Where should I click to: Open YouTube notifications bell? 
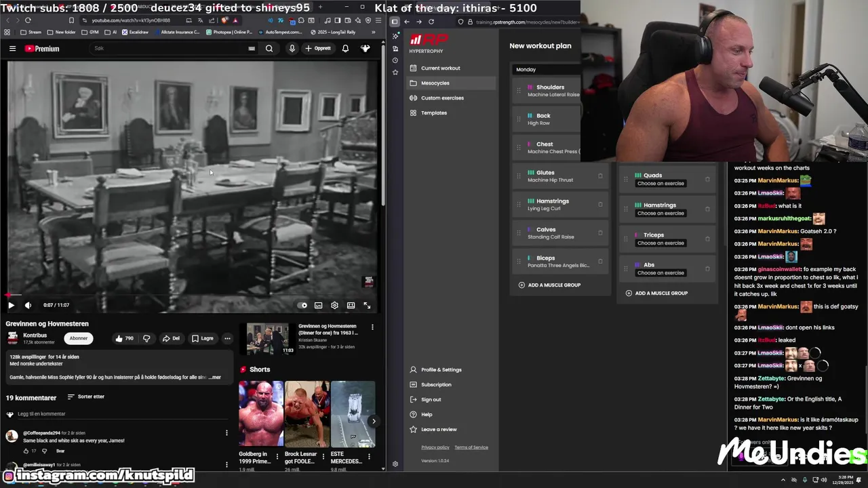tap(345, 49)
